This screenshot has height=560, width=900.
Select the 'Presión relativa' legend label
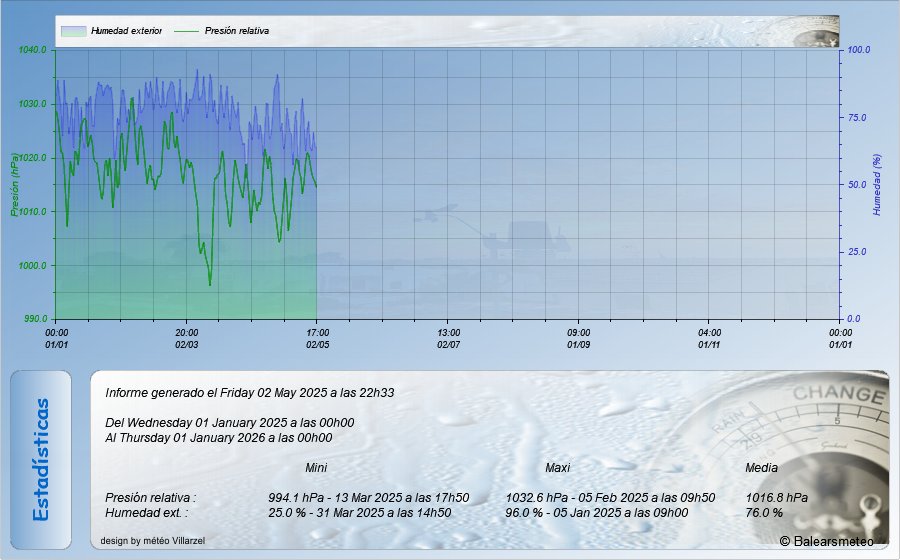click(236, 31)
